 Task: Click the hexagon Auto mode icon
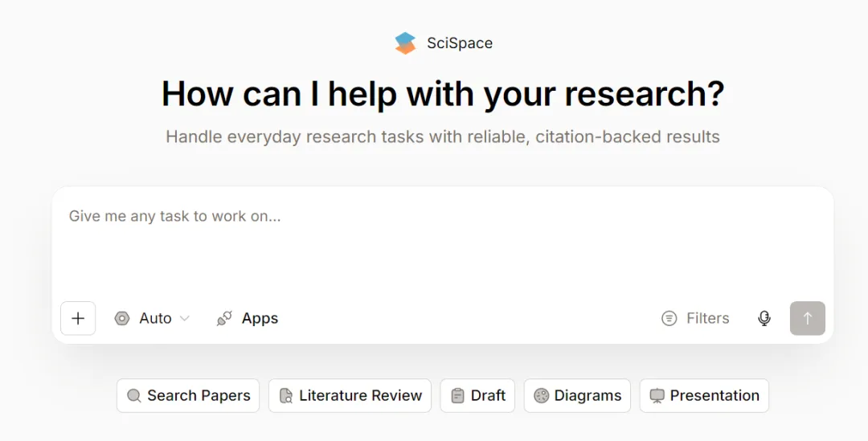tap(122, 318)
